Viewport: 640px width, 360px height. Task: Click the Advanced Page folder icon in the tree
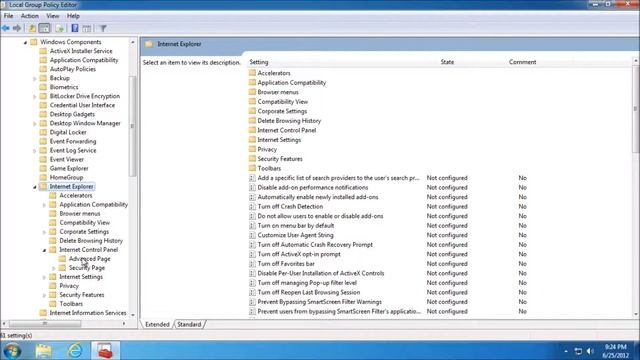[62, 258]
